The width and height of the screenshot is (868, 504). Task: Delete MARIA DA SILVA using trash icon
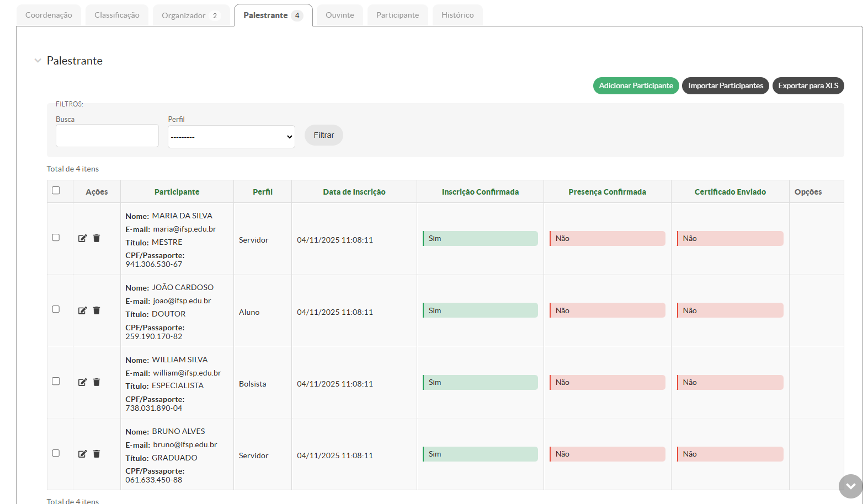point(97,238)
